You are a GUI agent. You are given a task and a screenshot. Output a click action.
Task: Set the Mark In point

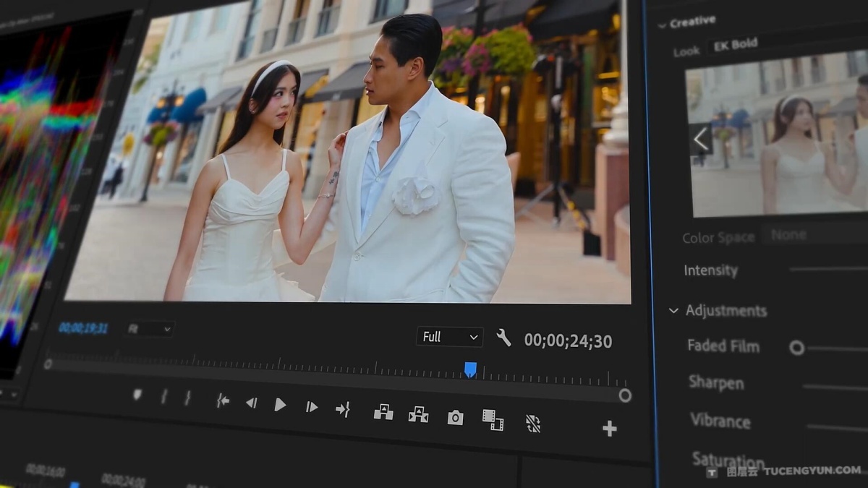coord(163,397)
